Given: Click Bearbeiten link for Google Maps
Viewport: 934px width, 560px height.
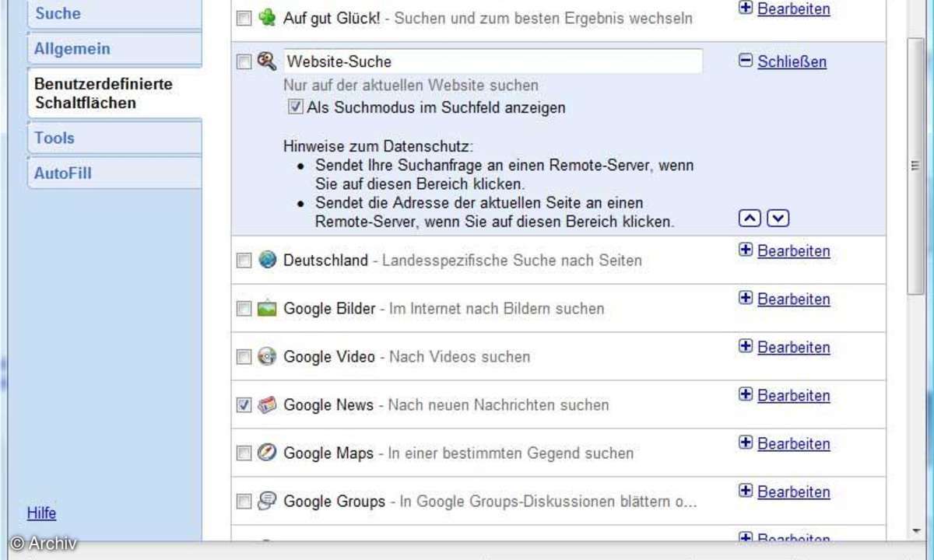Looking at the screenshot, I should coord(794,444).
